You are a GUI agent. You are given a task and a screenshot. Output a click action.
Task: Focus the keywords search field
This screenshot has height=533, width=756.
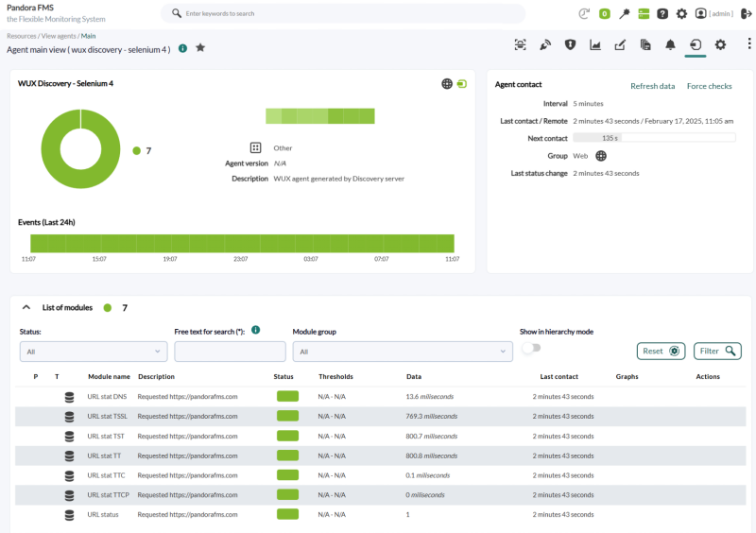pyautogui.click(x=343, y=13)
